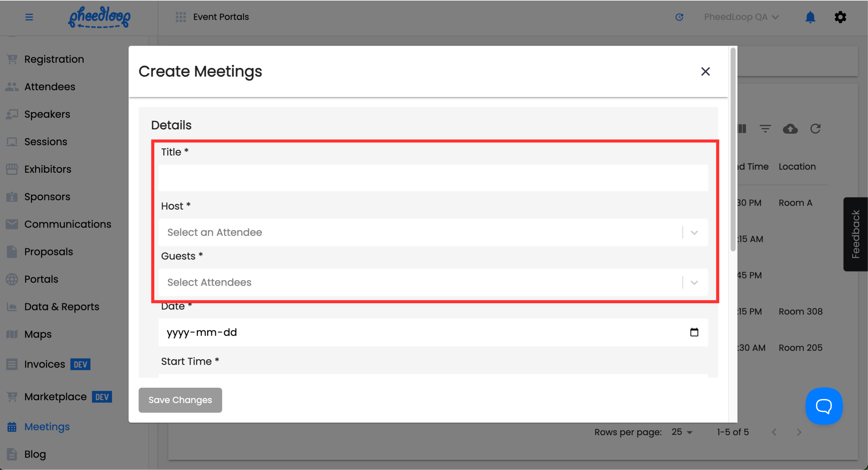Image resolution: width=868 pixels, height=470 pixels.
Task: Expand the Host attendee dropdown
Action: (x=694, y=232)
